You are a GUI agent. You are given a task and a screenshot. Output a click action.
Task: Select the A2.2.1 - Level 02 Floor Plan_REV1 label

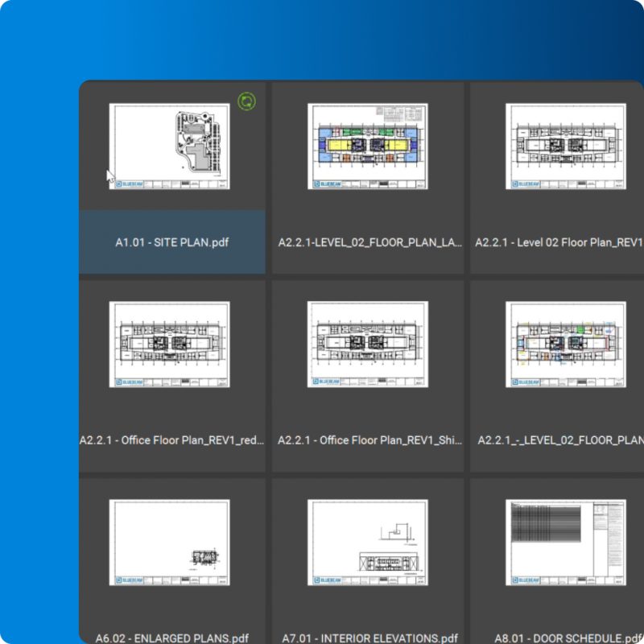[x=559, y=242]
